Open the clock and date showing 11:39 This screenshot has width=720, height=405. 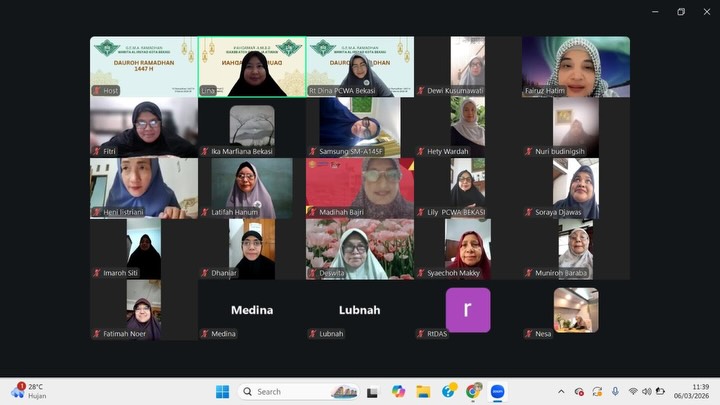point(699,391)
